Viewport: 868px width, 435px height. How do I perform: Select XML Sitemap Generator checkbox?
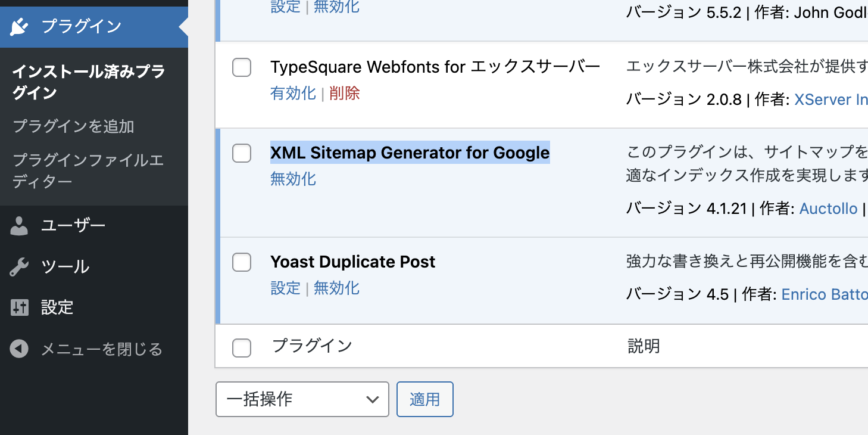tap(242, 153)
